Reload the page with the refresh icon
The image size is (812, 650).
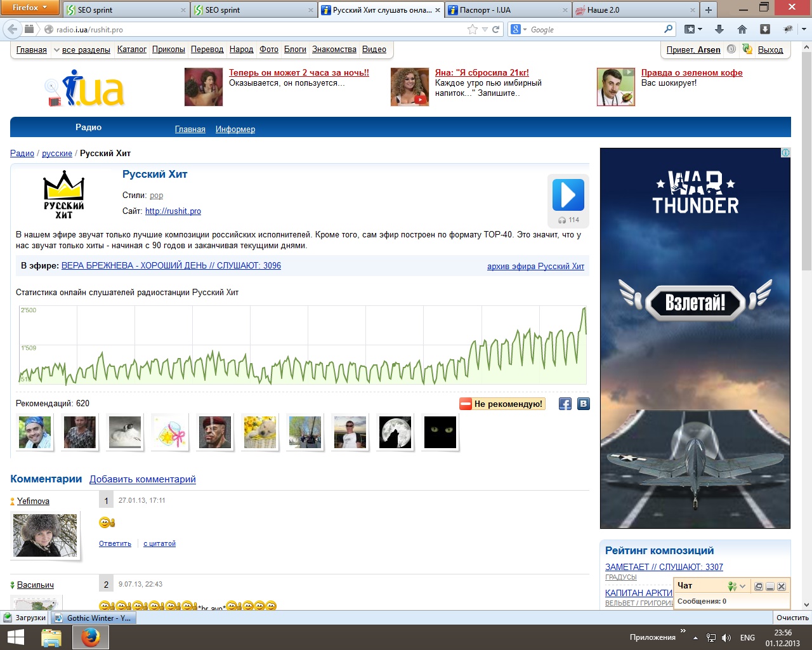click(496, 29)
